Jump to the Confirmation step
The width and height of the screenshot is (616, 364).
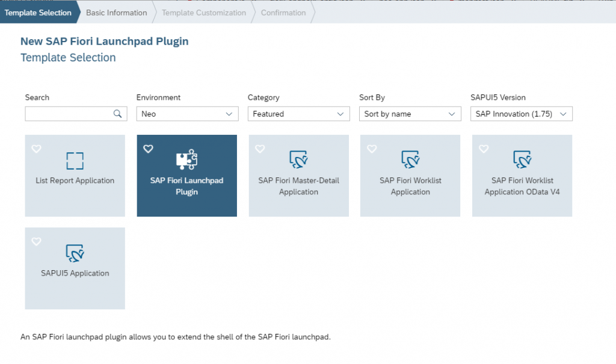[x=283, y=13]
